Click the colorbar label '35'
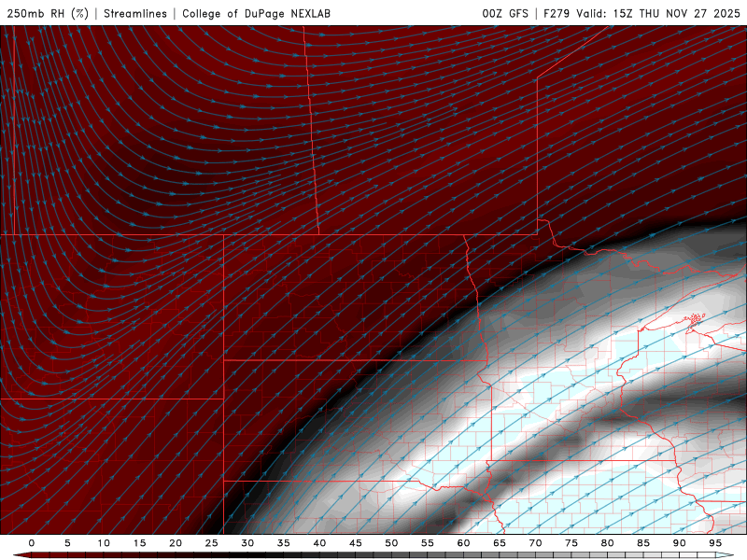The width and height of the screenshot is (747, 560). tap(284, 543)
